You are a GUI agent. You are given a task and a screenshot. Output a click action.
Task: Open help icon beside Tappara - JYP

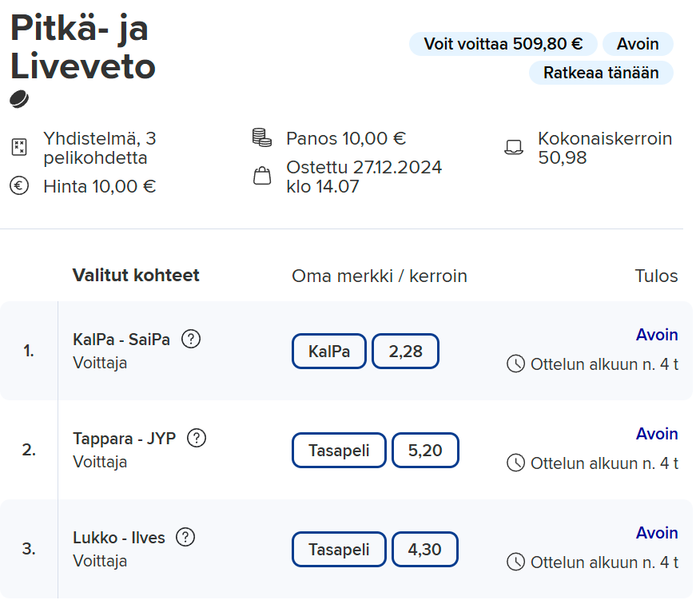[197, 439]
